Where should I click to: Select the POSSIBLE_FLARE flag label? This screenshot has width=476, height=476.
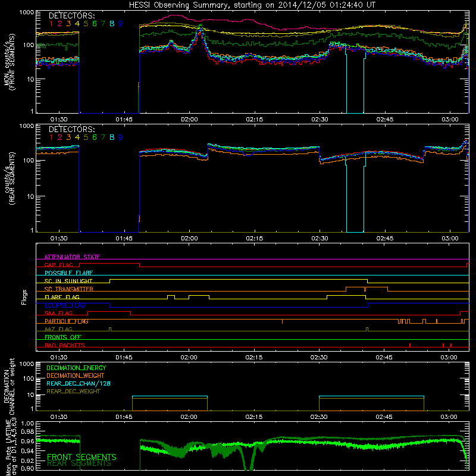tap(68, 273)
